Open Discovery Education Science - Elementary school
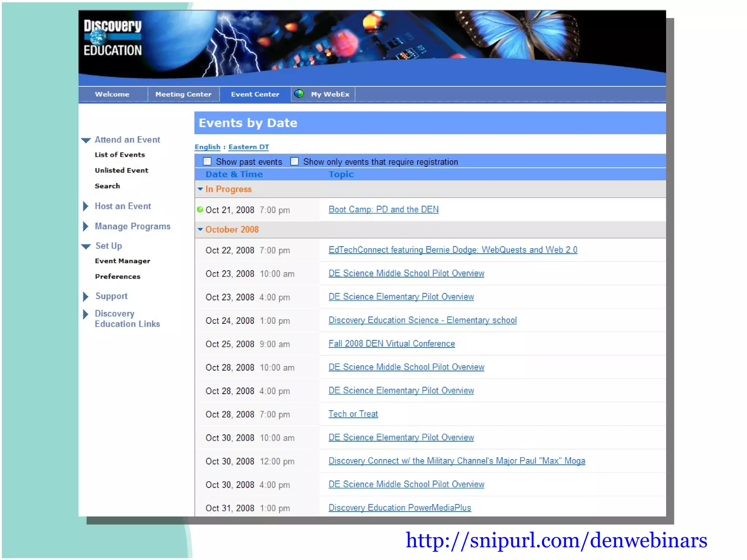 422,320
